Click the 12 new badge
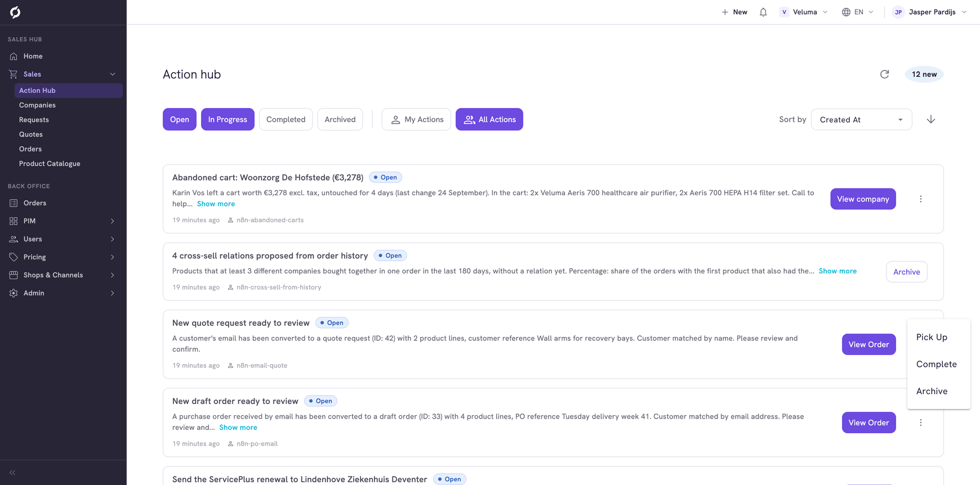Screen dimensions: 980x485 coord(924,74)
